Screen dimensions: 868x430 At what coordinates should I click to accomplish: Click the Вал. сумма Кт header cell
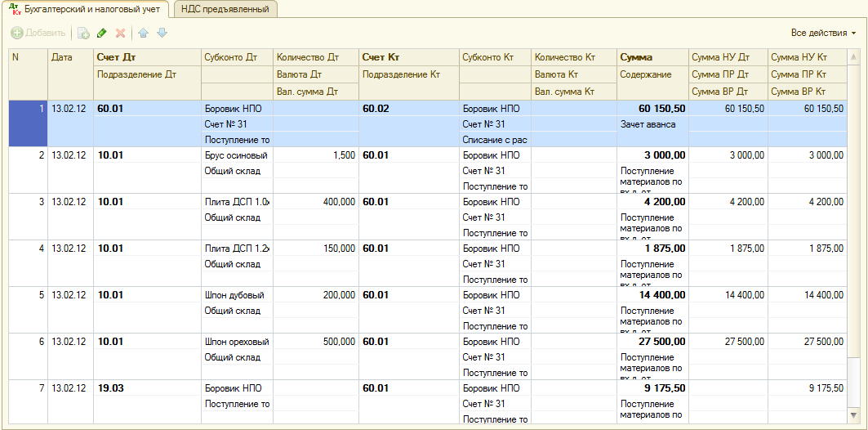(574, 92)
